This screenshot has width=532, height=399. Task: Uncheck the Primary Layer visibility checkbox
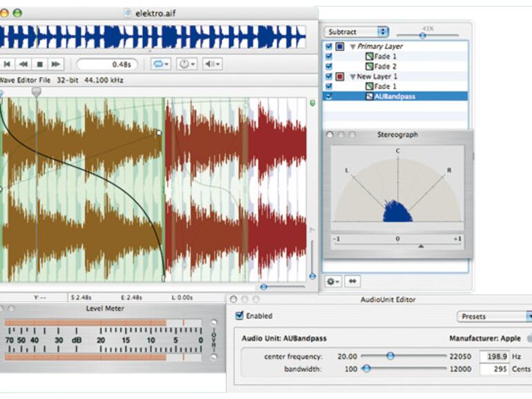pos(328,46)
